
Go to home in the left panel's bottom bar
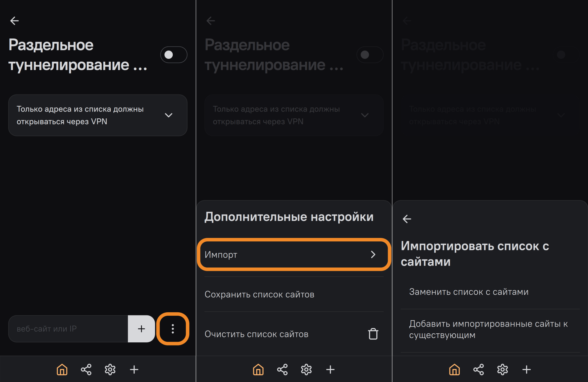62,370
